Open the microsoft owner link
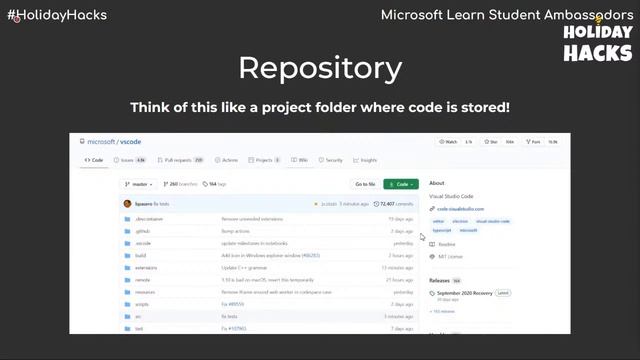Screen dimensions: 640x360 tap(101, 142)
